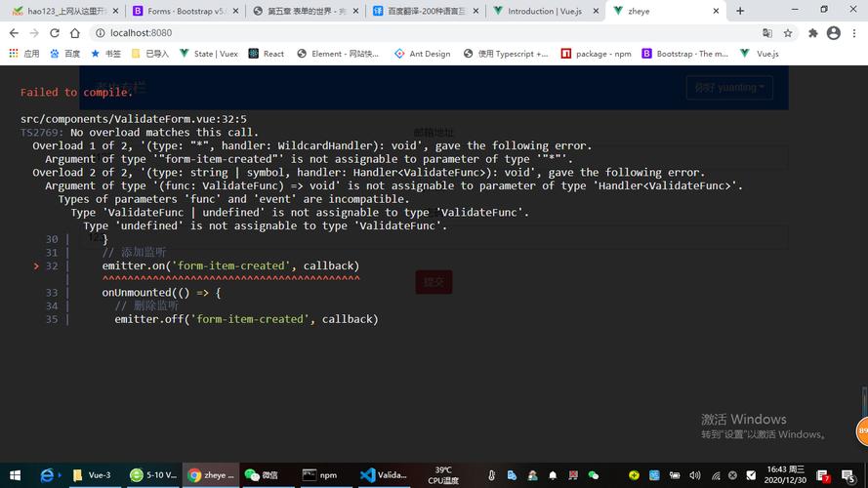
Task: Open the Windows Start menu
Action: point(14,475)
